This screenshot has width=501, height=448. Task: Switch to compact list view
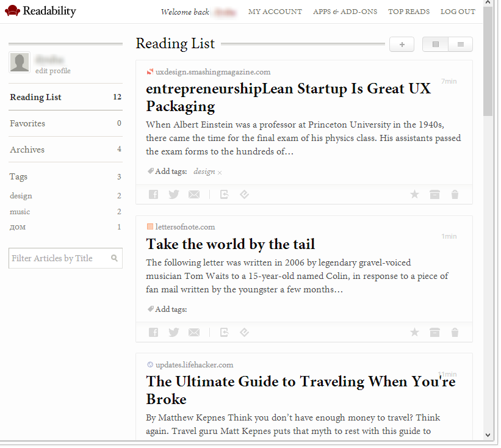tap(461, 45)
